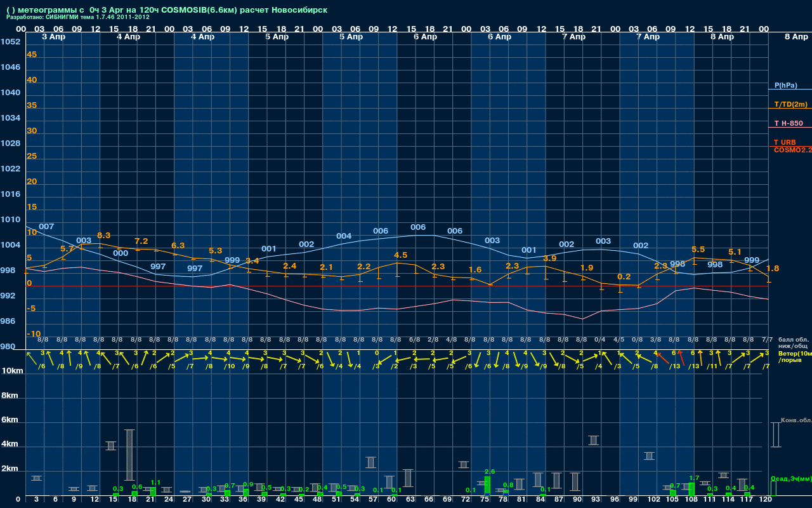Select the T/TD(2m) legend entry
This screenshot has height=508, width=812.
tap(790, 104)
